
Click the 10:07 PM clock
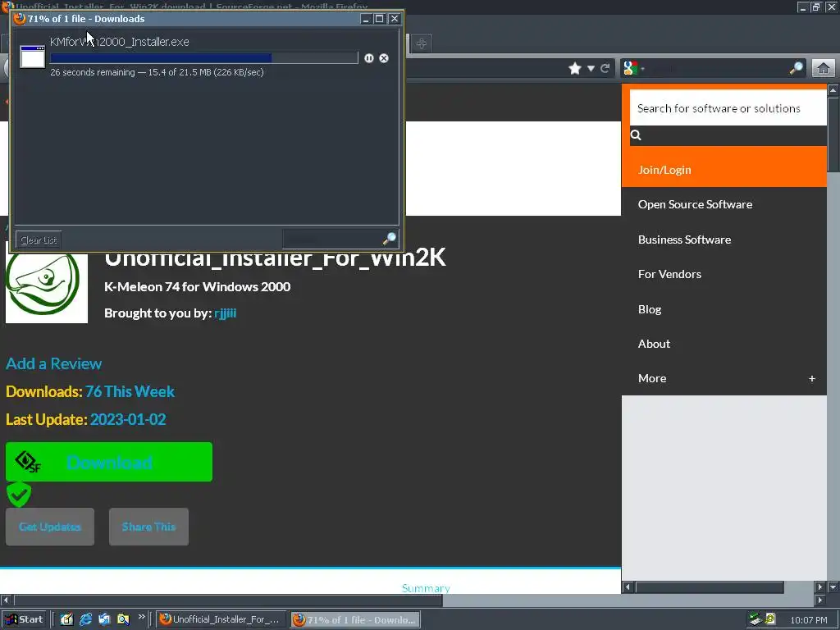(x=809, y=620)
